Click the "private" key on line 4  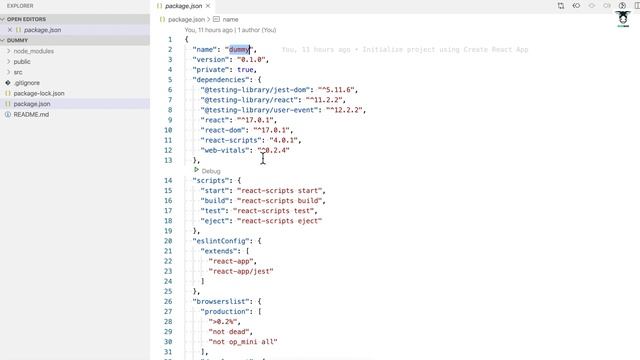tap(210, 69)
